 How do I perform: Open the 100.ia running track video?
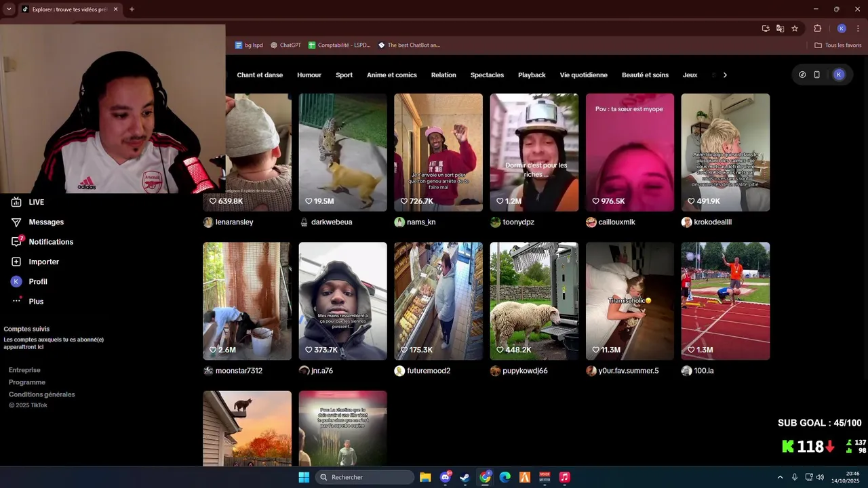pyautogui.click(x=726, y=301)
